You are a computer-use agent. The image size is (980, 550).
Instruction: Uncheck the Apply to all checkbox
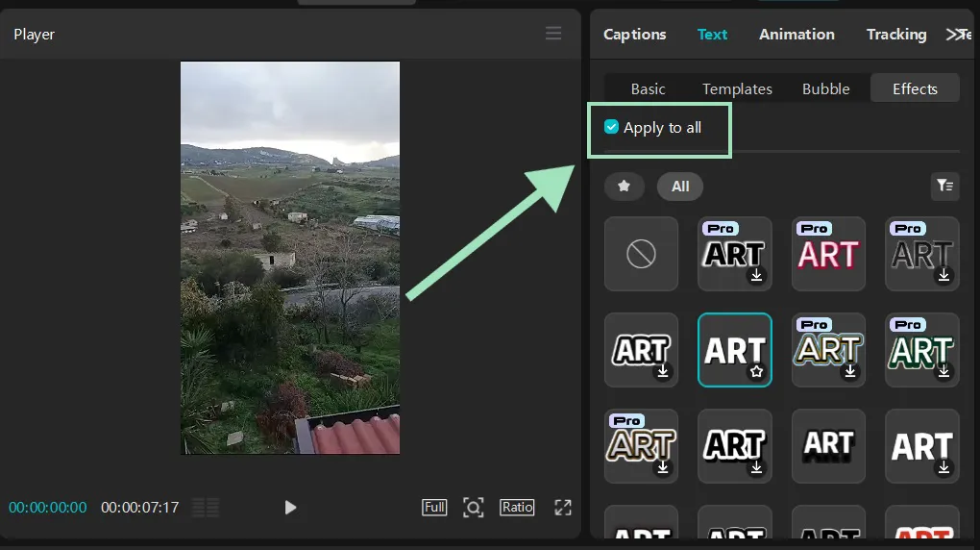coord(611,127)
